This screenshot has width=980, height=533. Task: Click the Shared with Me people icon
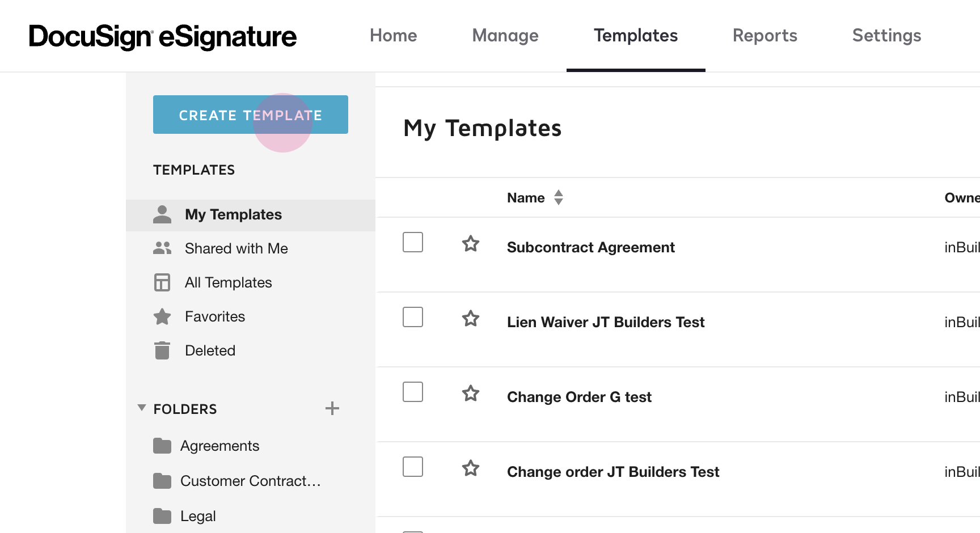click(162, 248)
